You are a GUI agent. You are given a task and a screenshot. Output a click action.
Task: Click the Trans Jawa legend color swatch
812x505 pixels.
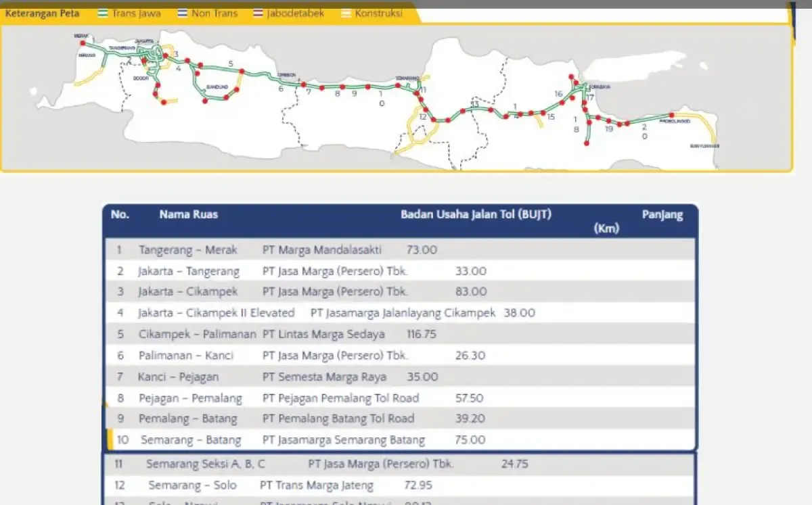click(103, 13)
